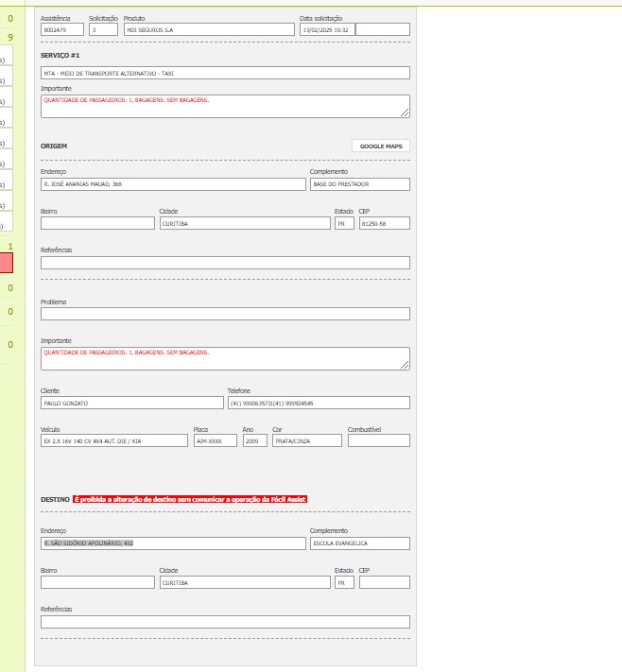Screen dimensions: 622x672
Task: Select the Base do Prestador Complemento field
Action: tap(359, 184)
